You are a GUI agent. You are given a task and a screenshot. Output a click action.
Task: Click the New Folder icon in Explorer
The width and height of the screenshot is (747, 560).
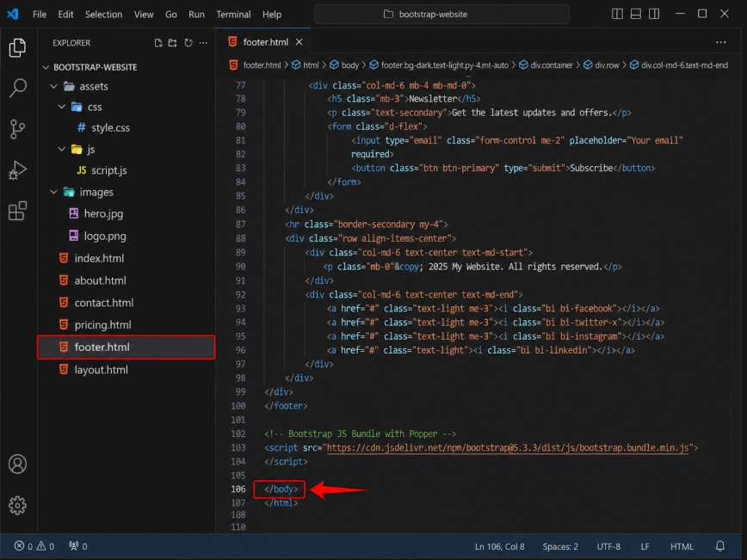[x=172, y=43]
